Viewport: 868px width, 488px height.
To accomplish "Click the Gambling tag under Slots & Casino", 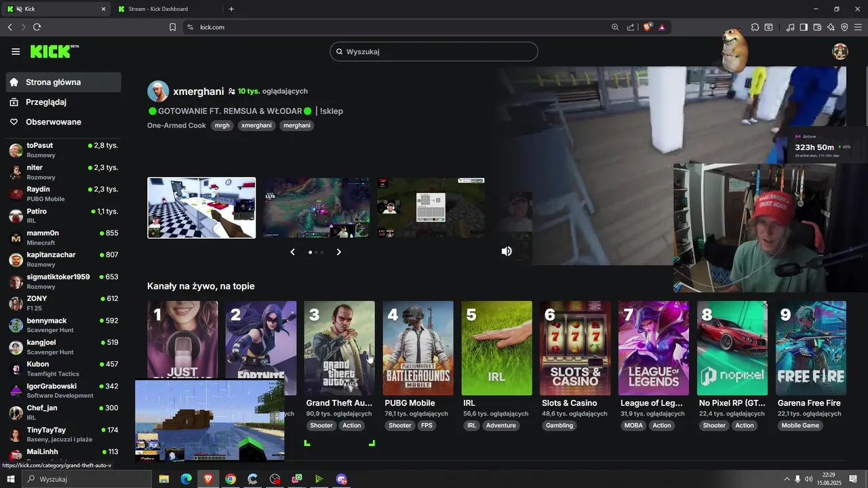I will point(559,426).
